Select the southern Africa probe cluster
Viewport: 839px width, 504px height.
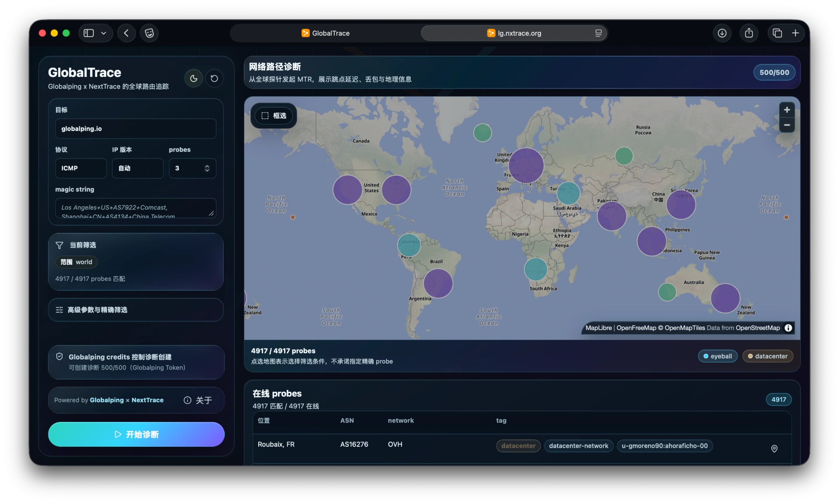[x=536, y=269]
